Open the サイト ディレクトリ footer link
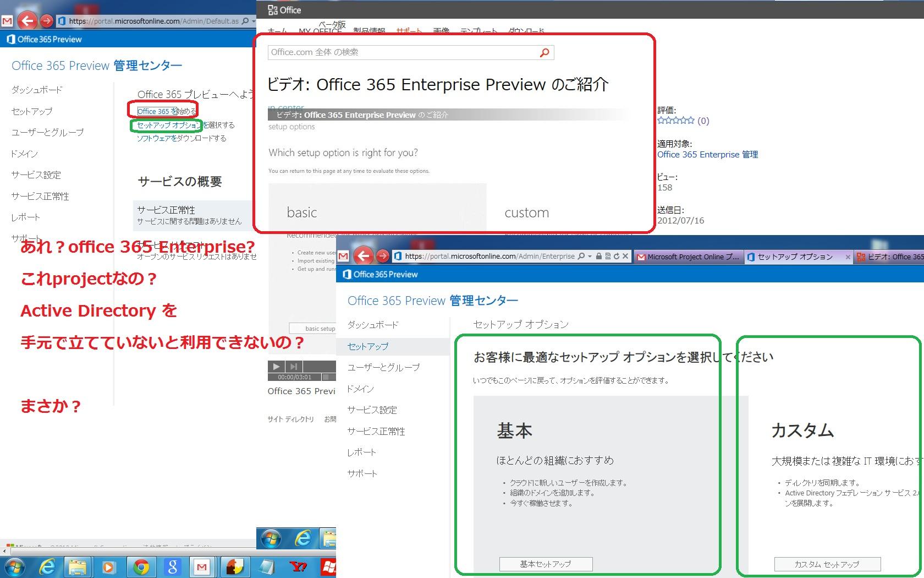924x578 pixels. coord(290,419)
